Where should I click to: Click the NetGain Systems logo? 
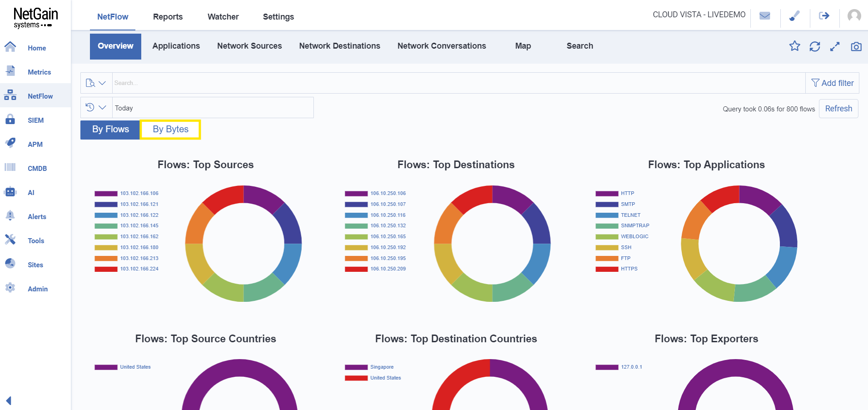point(35,18)
